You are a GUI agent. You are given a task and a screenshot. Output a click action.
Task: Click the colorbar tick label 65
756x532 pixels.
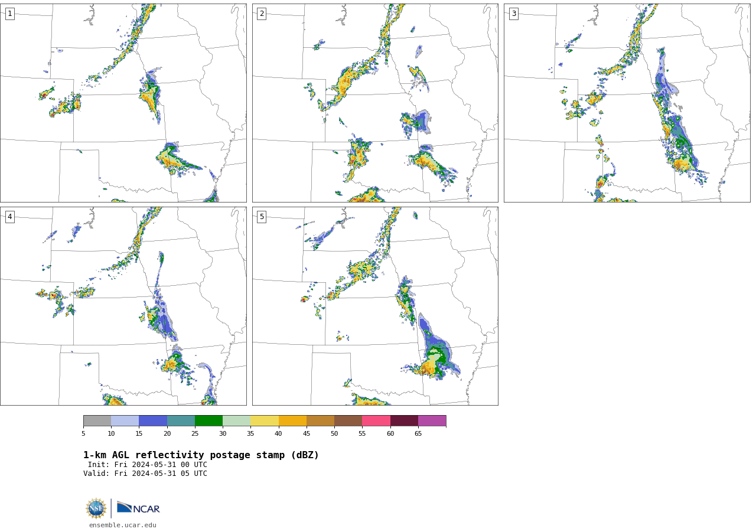click(418, 434)
